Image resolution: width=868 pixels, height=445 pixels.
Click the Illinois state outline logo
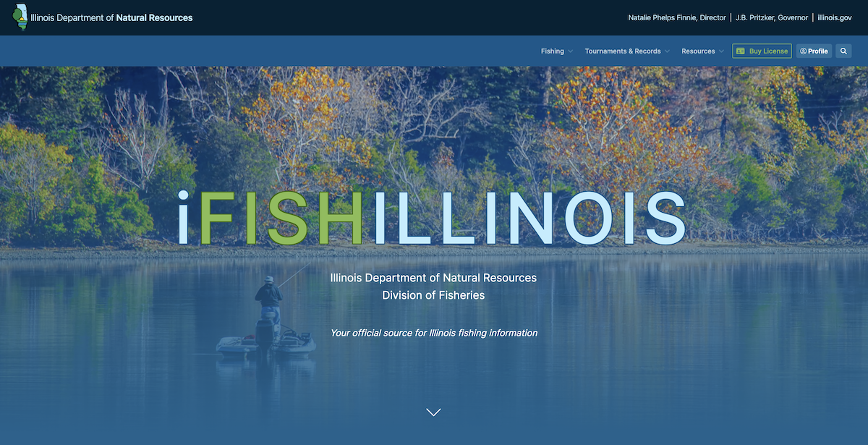click(x=20, y=17)
